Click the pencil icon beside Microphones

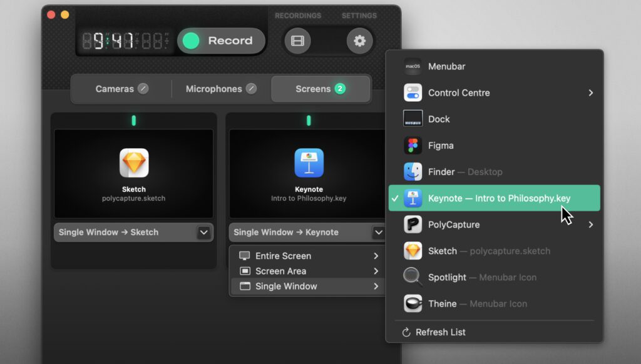251,89
